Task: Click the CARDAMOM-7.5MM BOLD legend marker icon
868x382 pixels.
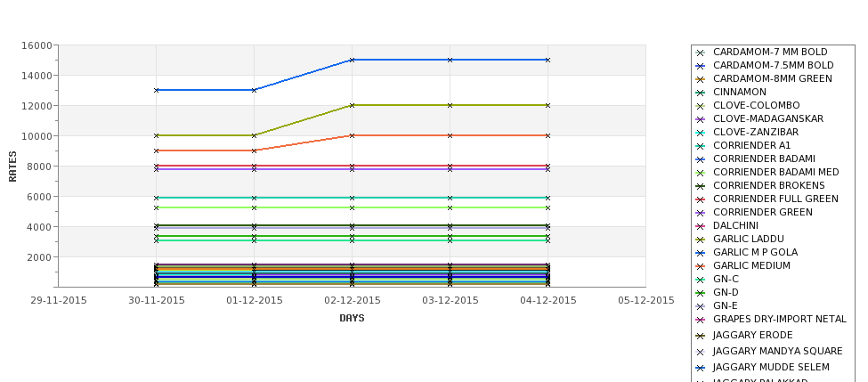Action: point(701,67)
